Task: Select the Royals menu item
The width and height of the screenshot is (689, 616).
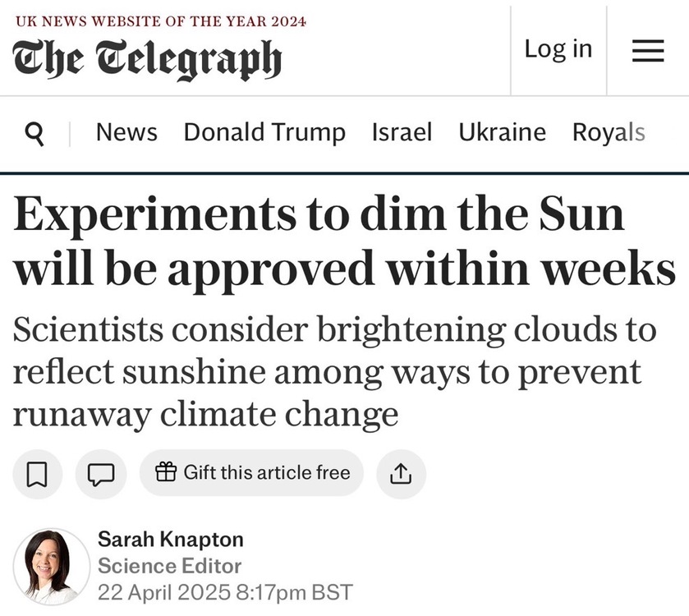Action: coord(609,133)
